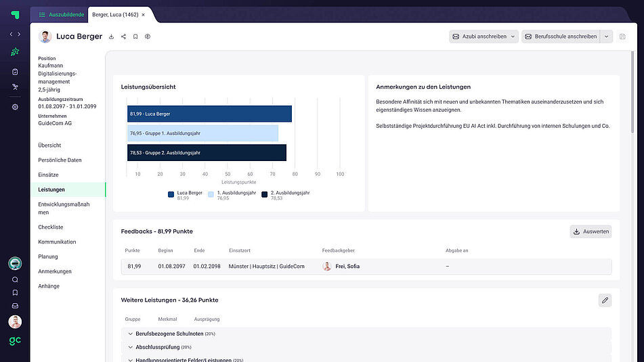This screenshot has height=362, width=644.
Task: Toggle Luca Berger series in chart legend
Action: click(x=185, y=194)
